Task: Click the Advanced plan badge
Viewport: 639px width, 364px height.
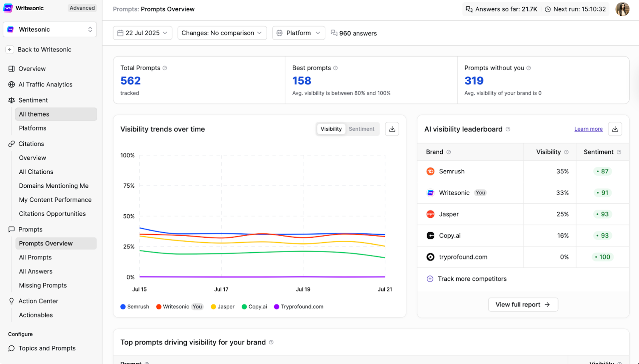Action: (x=82, y=8)
